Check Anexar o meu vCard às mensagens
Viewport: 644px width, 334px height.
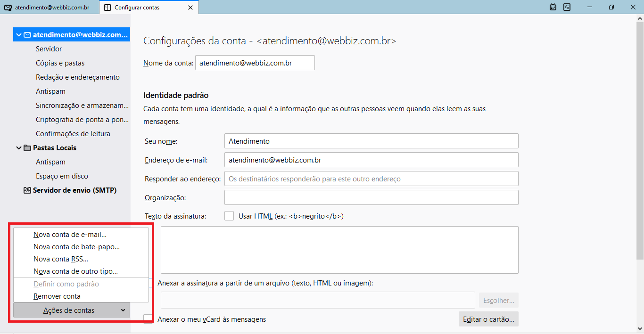149,319
